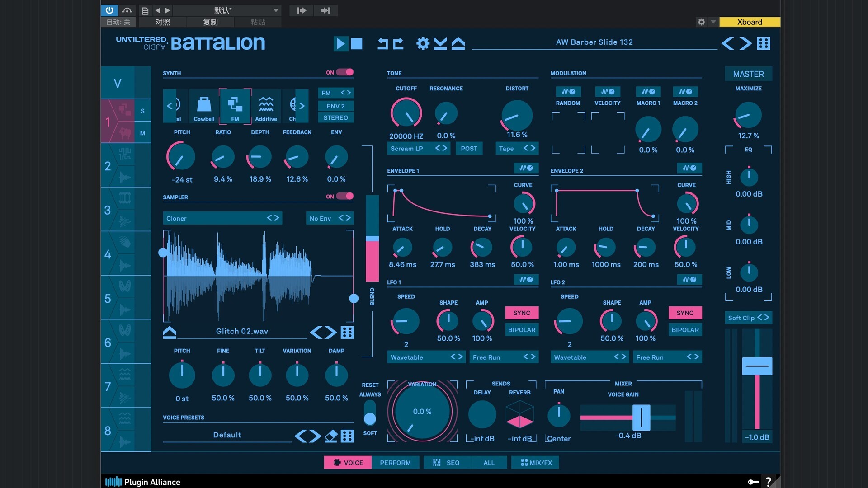This screenshot has height=488, width=868.
Task: Open the host preset dropdown at top
Action: tap(227, 10)
